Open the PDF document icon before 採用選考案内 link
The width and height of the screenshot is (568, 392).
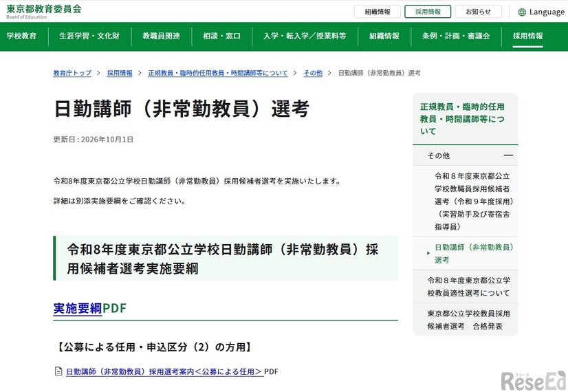(58, 371)
